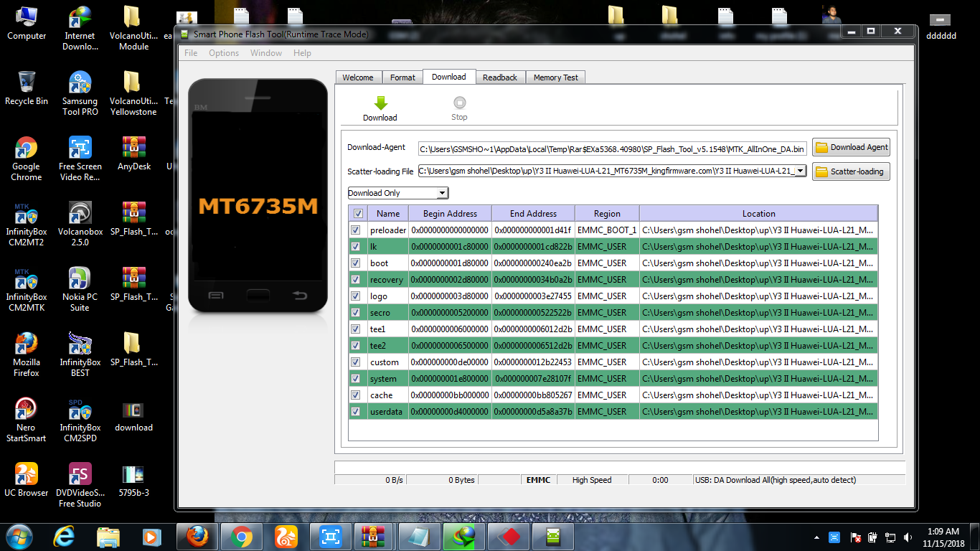Select the InfinityBox BEST desktop icon
This screenshot has width=980, height=551.
pos(80,355)
